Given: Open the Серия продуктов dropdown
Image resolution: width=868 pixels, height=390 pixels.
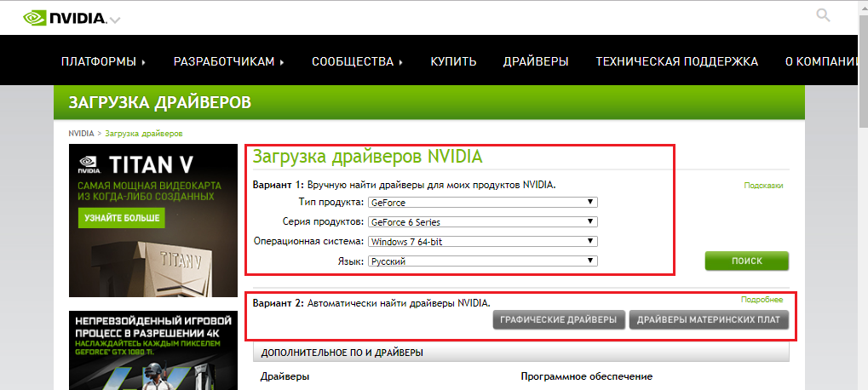Looking at the screenshot, I should point(483,222).
